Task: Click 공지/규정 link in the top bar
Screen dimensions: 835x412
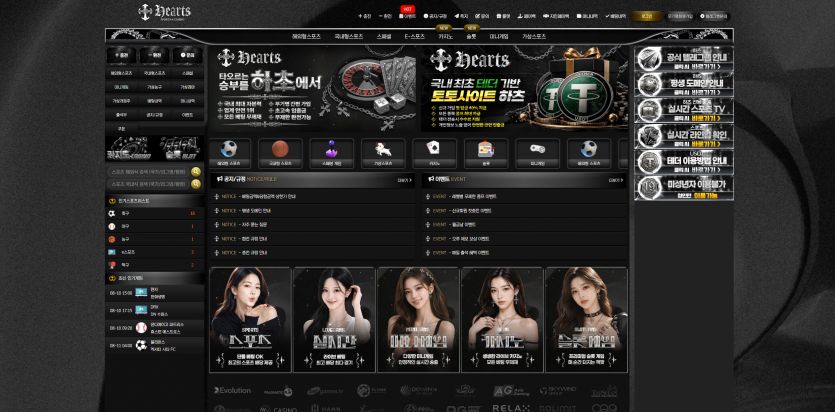Action: point(435,16)
